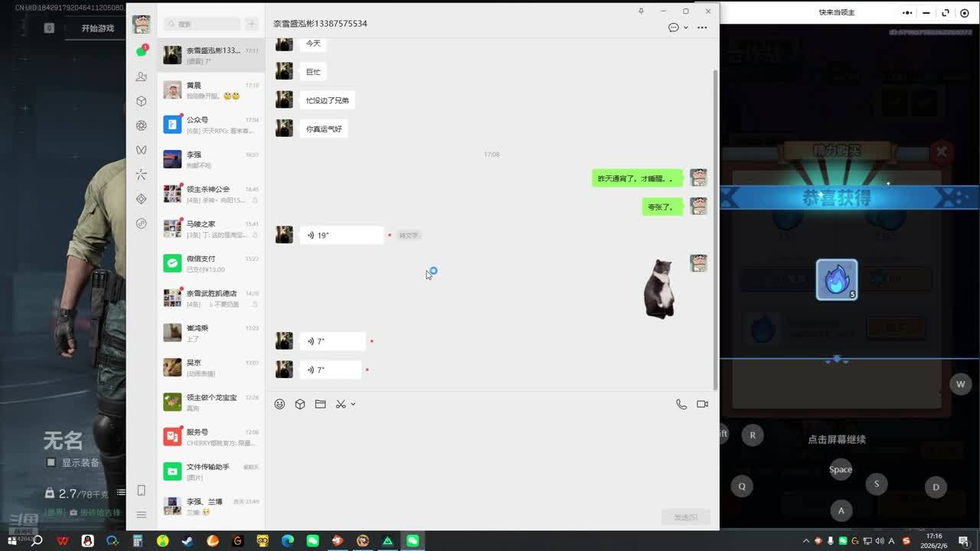Open Steam from the taskbar

188,540
